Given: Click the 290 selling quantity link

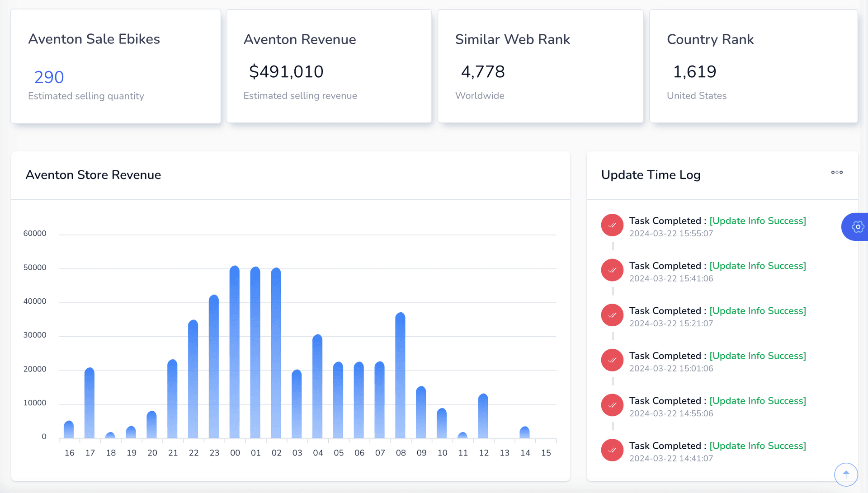Looking at the screenshot, I should coord(49,77).
